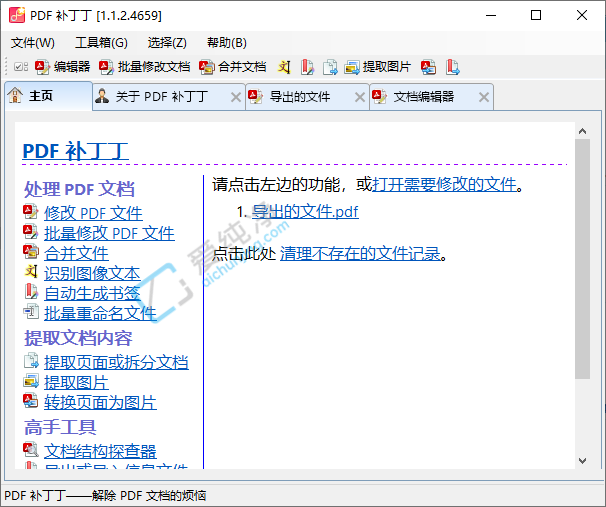The height and width of the screenshot is (507, 606).
Task: Click the icon beside 修改 PDF 文件
Action: coord(31,212)
